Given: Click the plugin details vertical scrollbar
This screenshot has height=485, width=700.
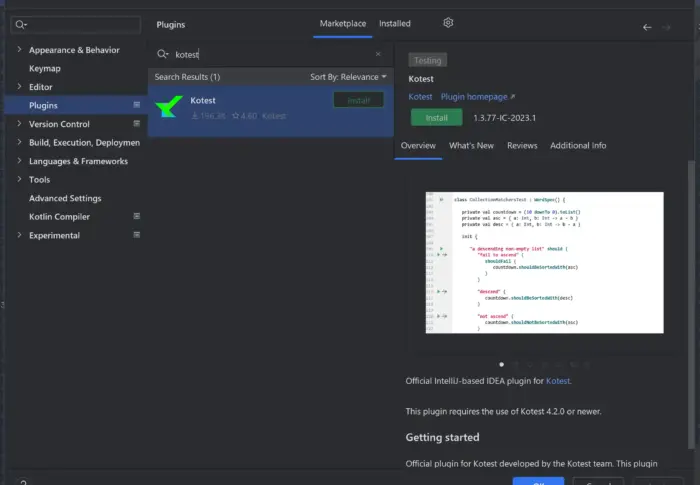Looking at the screenshot, I should pos(691,304).
